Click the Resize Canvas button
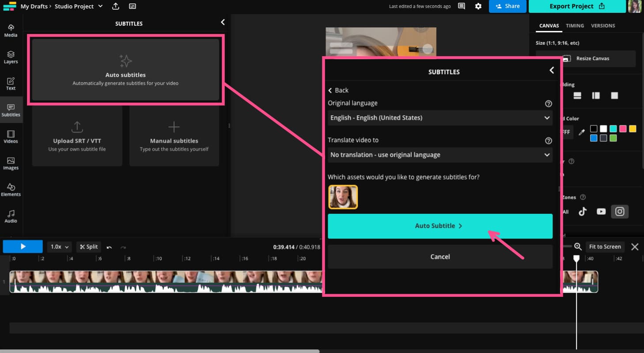Viewport: 644px width, 353px height. tap(586, 58)
